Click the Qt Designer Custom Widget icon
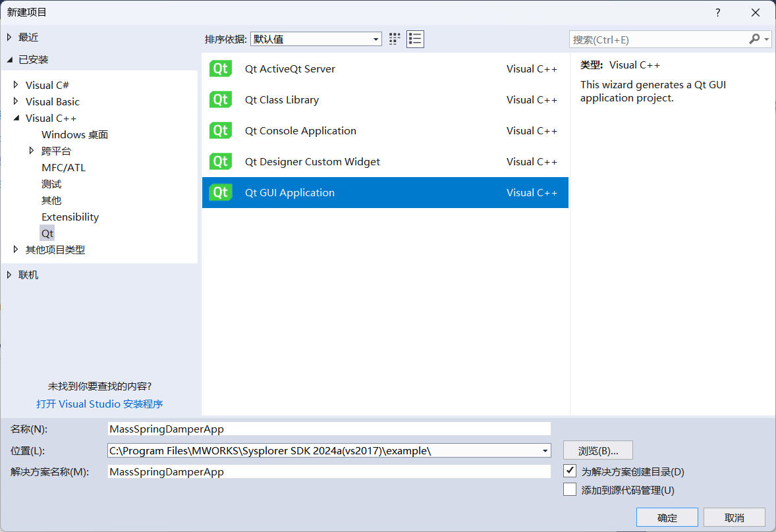Image resolution: width=776 pixels, height=532 pixels. [x=220, y=161]
